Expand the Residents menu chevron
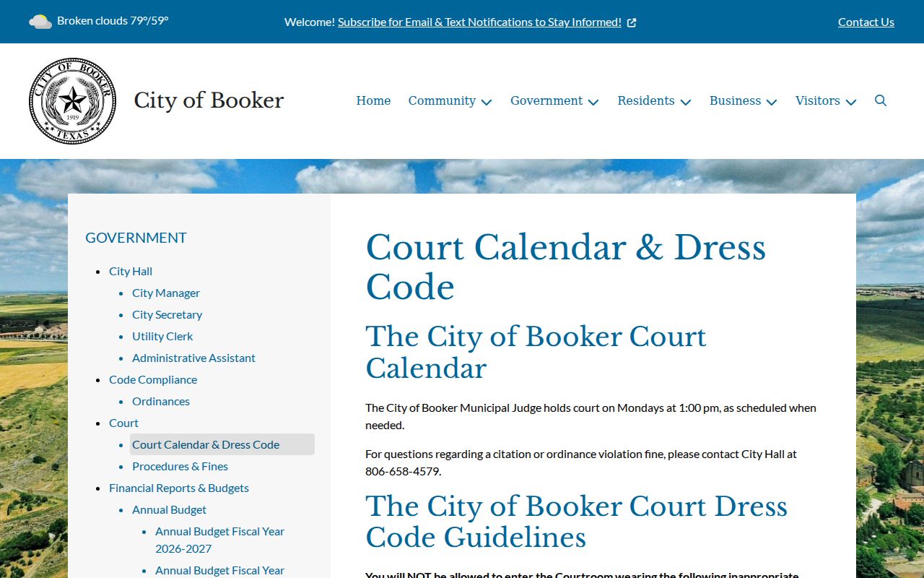 [686, 102]
